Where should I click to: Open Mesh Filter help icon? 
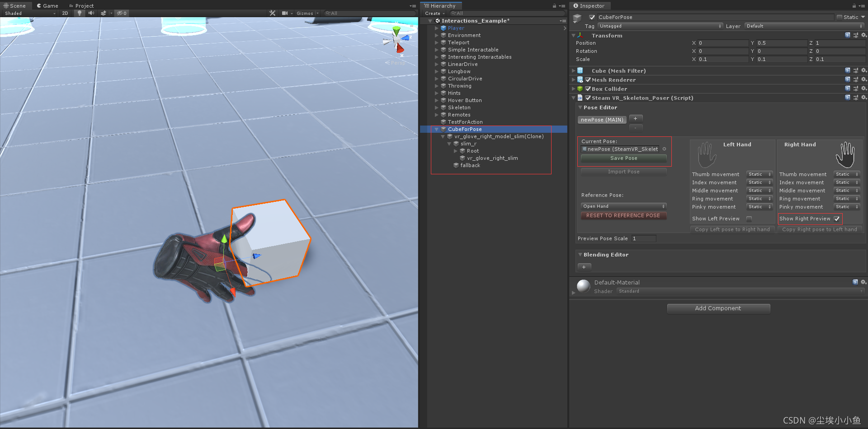[x=848, y=70]
